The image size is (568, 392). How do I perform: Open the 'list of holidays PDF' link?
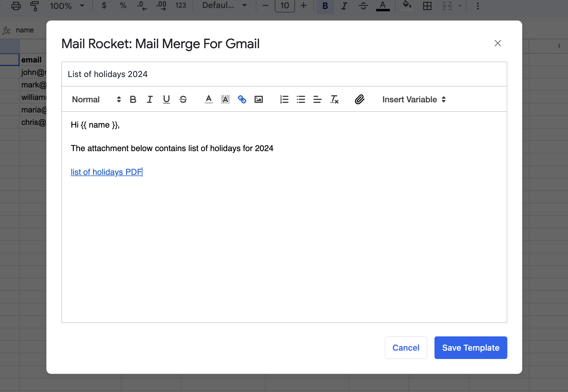106,172
